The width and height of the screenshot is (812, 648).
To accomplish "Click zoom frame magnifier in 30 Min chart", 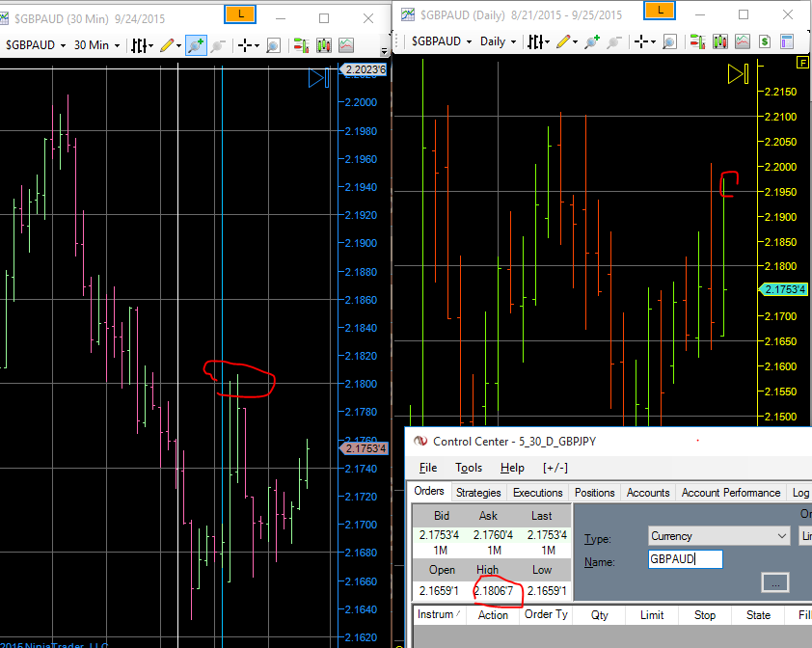I will coord(273,45).
